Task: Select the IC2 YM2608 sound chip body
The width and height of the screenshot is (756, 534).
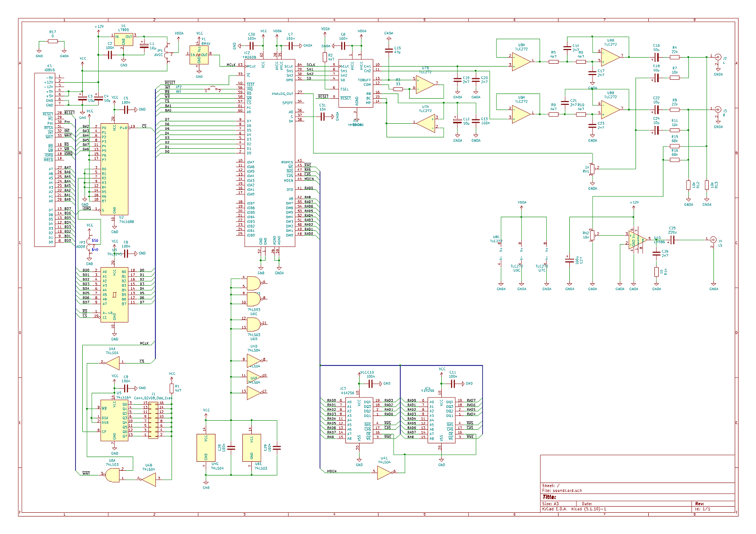Action: coord(269,153)
